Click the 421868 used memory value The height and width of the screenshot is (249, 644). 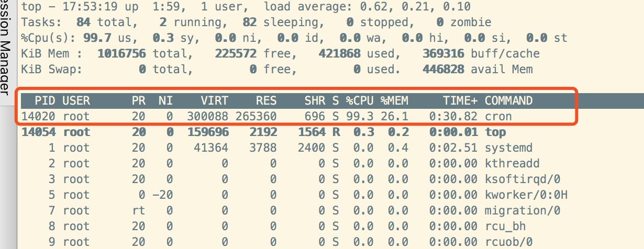pos(339,53)
